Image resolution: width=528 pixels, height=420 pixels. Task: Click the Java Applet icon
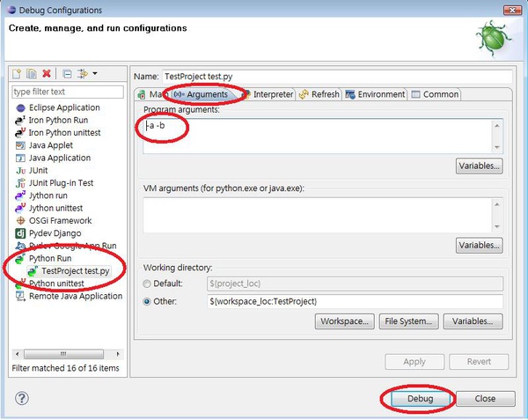click(x=20, y=145)
